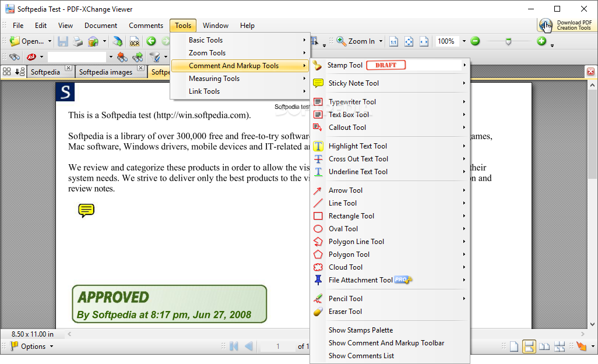The width and height of the screenshot is (598, 364).
Task: Click the yellow sticky note on page
Action: tap(86, 210)
